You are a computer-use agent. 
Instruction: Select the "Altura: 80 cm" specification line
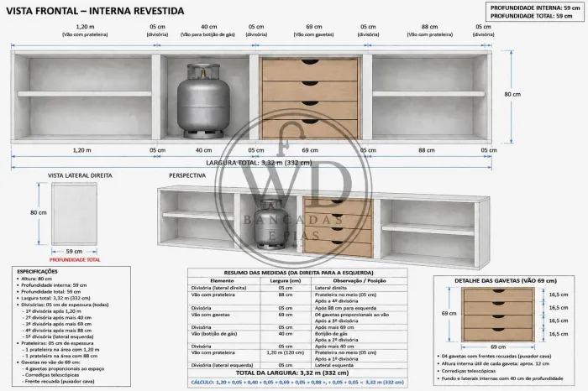36,279
